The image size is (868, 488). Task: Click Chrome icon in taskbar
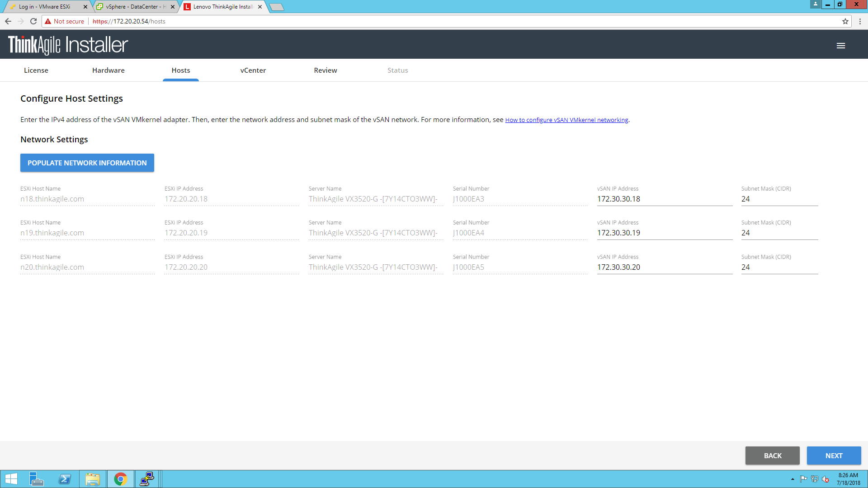pyautogui.click(x=120, y=479)
